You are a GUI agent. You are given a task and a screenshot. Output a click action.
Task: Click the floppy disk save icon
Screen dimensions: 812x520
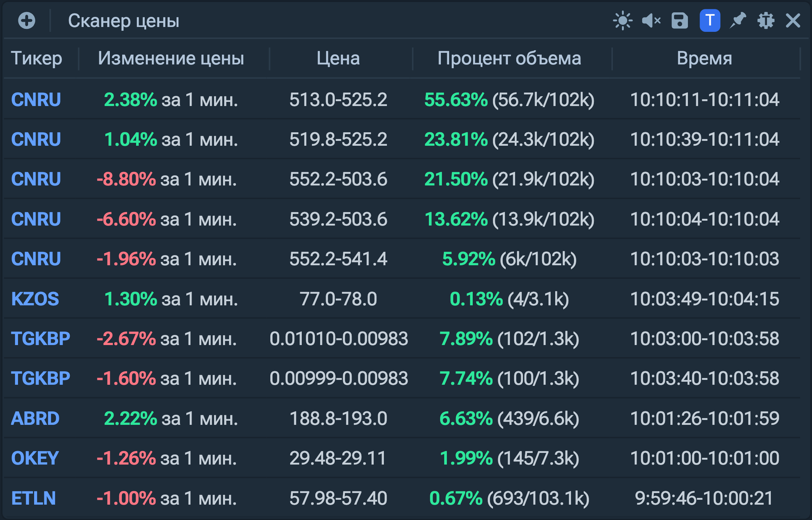(679, 21)
